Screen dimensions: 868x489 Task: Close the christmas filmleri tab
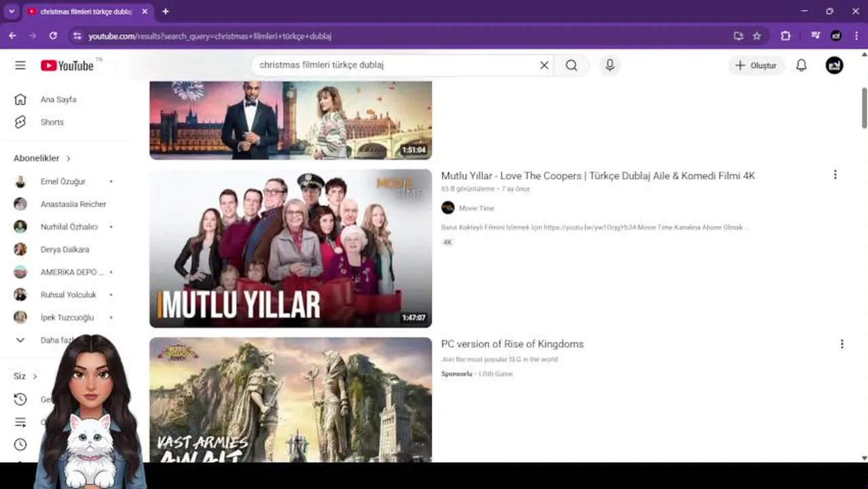click(x=145, y=12)
